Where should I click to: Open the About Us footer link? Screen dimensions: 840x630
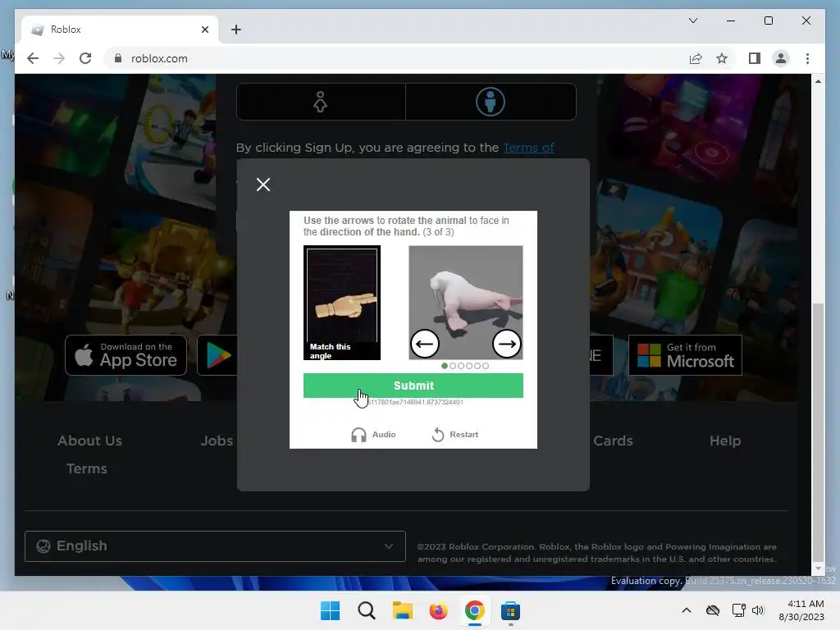[90, 441]
